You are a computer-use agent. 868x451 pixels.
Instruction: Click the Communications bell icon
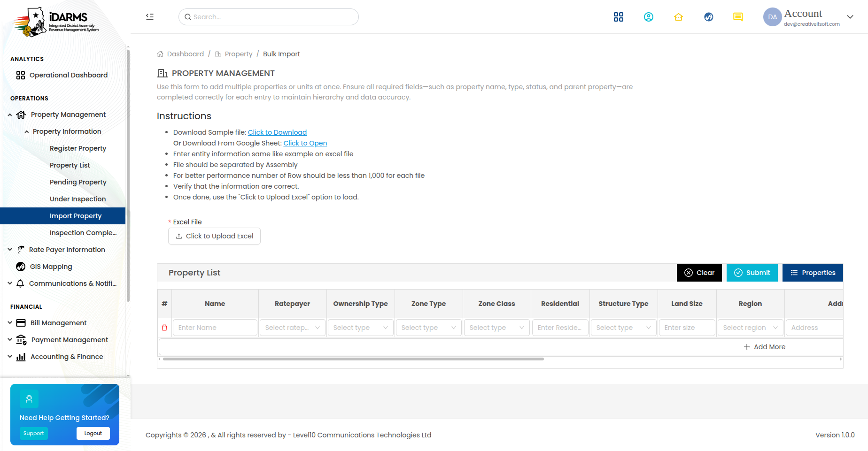pos(20,283)
